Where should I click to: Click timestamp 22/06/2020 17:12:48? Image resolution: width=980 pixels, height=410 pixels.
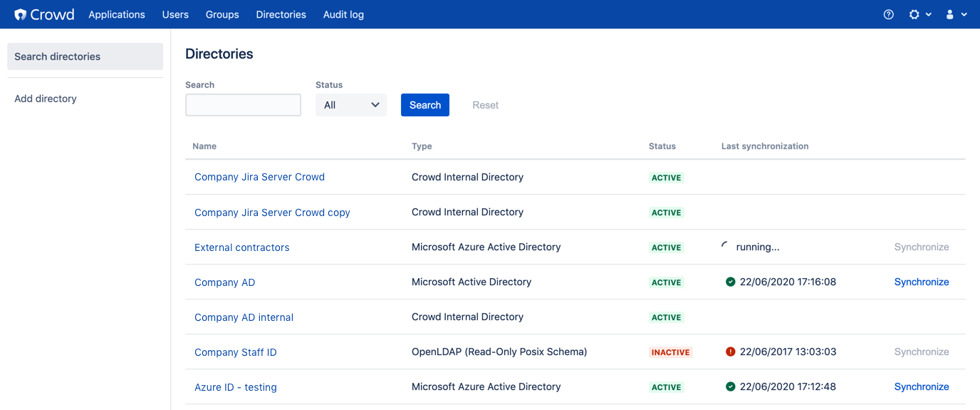click(788, 386)
